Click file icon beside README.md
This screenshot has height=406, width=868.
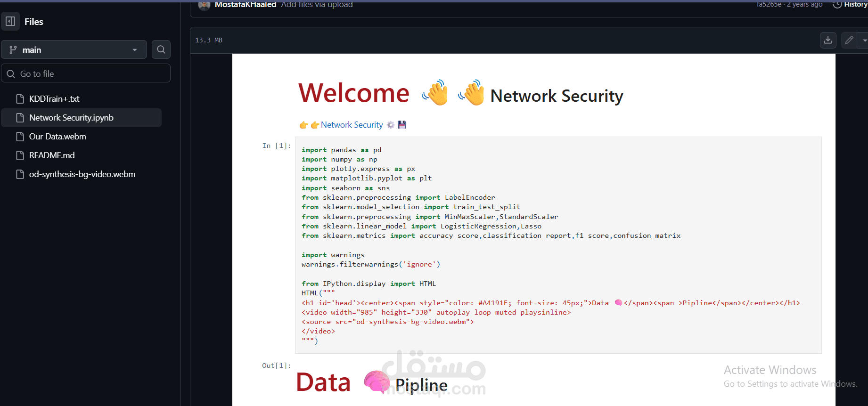coord(20,155)
